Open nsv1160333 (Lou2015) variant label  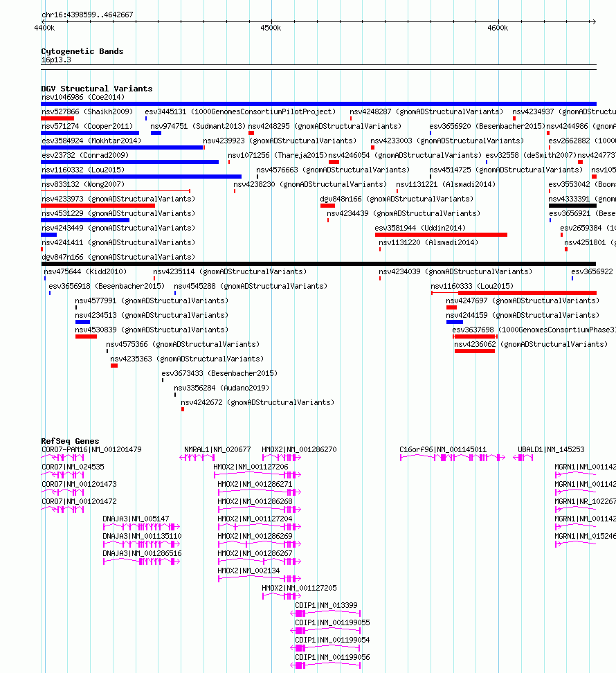[x=472, y=286]
